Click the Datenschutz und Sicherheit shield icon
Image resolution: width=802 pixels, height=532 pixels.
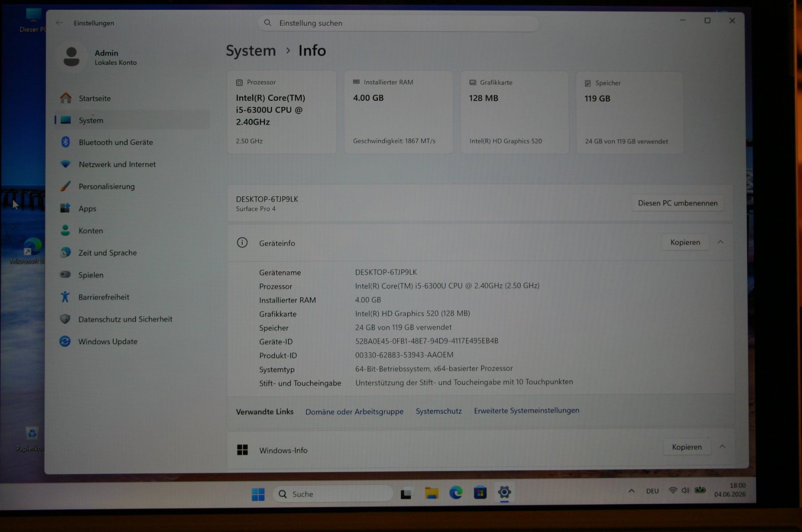65,319
